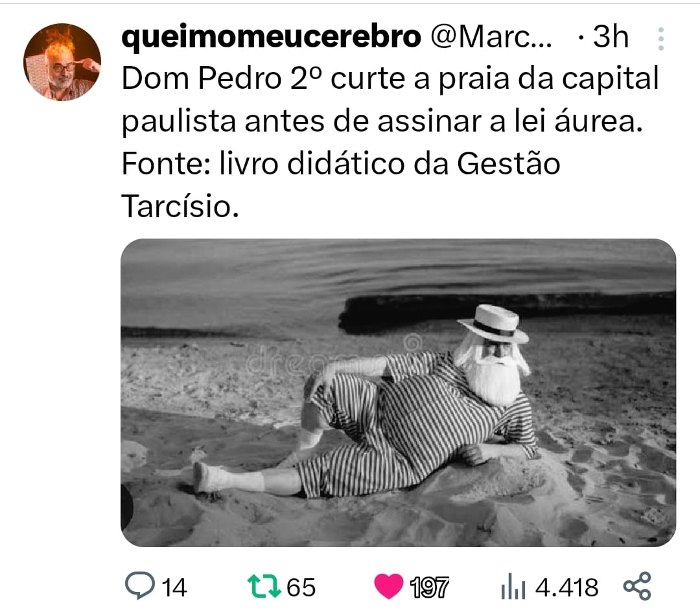Select the @Marc... username handle
The image size is (700, 612).
pos(491,36)
